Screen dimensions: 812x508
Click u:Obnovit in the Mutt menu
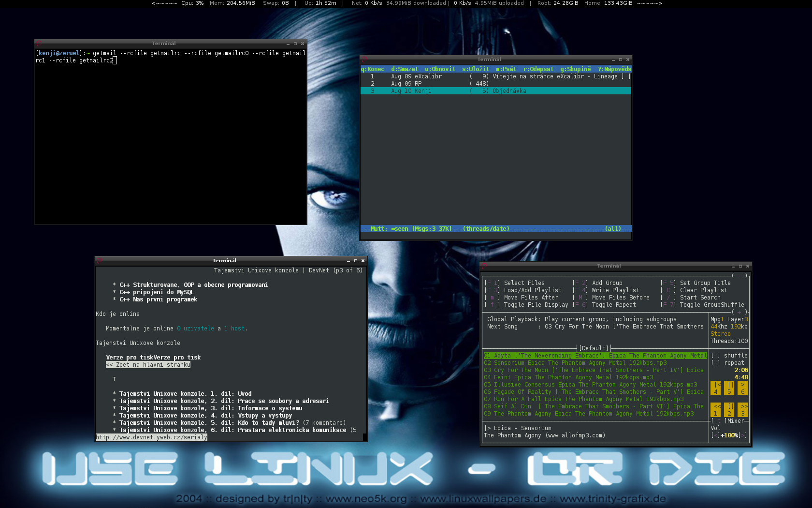tap(440, 69)
